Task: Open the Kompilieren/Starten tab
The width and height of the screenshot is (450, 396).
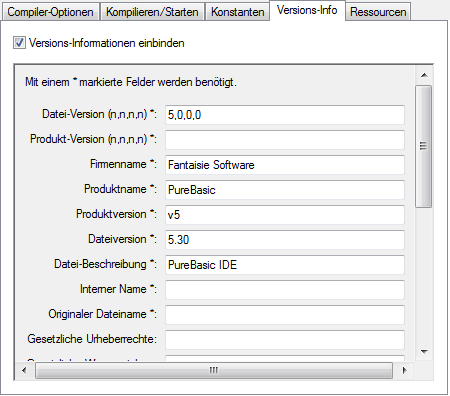Action: [x=152, y=12]
